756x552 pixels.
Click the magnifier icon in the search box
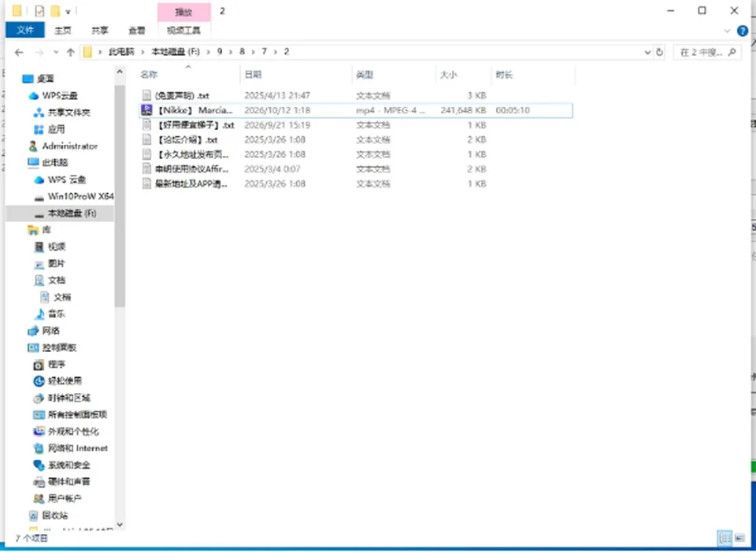[x=732, y=52]
